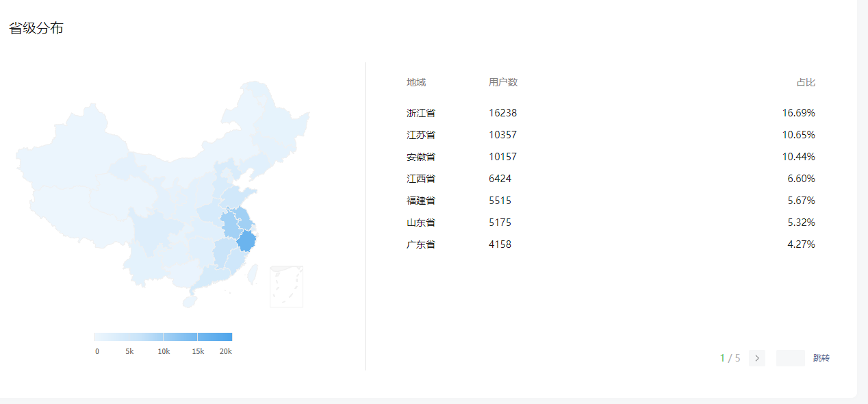
Task: Click the user count 4158
Action: coord(500,244)
